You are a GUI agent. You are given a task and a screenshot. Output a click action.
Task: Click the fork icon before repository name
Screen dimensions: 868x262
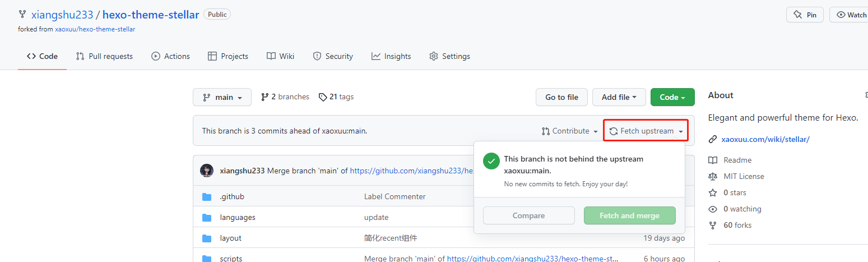click(x=22, y=15)
